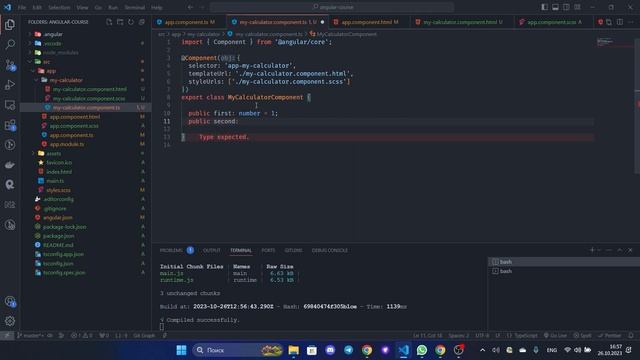This screenshot has height=360, width=640.
Task: Open the Source Control view
Action: [10, 64]
